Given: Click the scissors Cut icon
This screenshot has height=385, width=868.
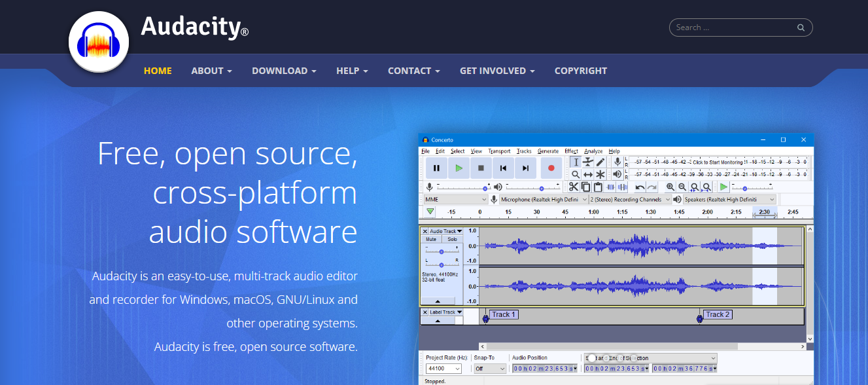Looking at the screenshot, I should (x=574, y=187).
